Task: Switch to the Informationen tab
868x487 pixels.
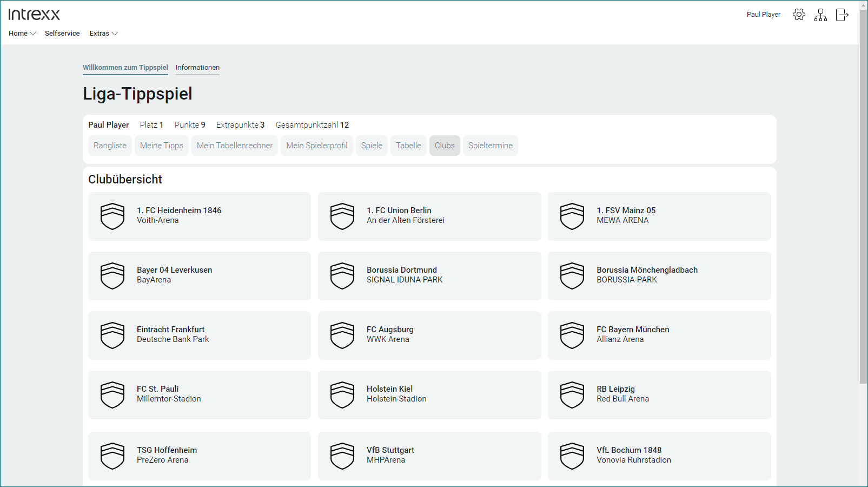Action: pyautogui.click(x=197, y=68)
